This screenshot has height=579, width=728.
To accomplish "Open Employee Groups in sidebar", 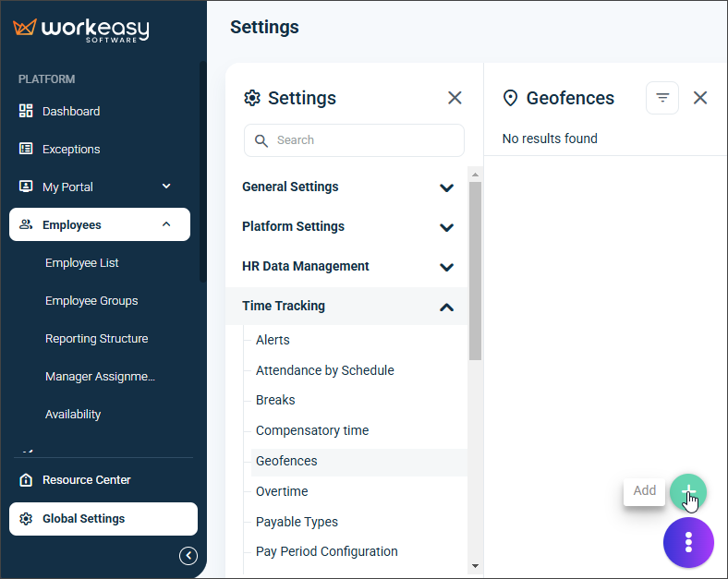I will coord(91,301).
